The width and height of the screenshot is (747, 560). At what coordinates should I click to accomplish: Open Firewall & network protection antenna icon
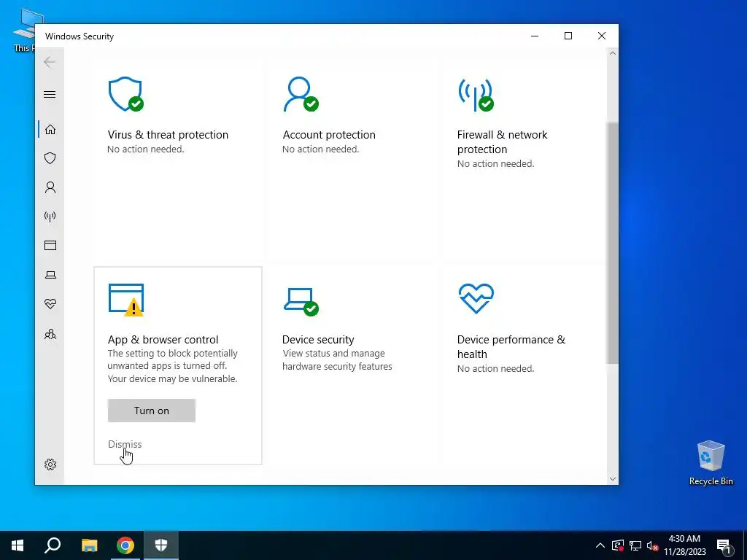[476, 94]
